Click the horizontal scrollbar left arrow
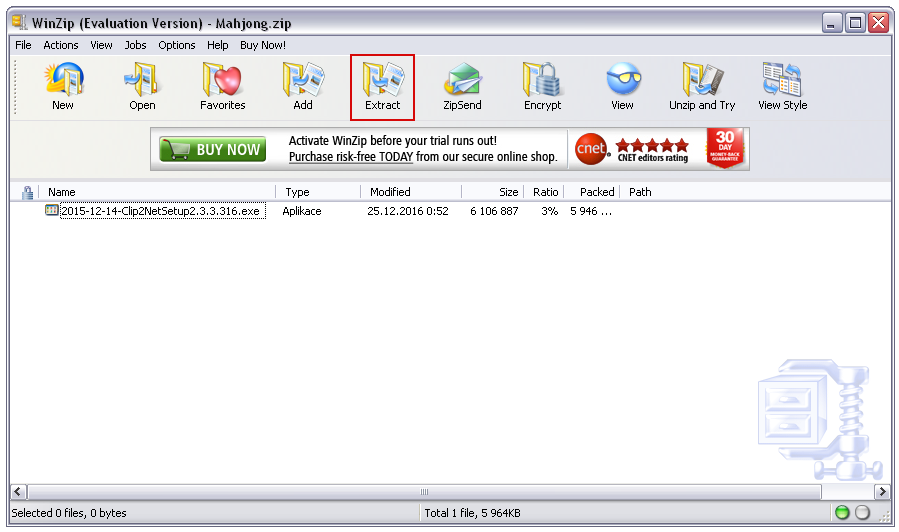This screenshot has width=899, height=532. click(18, 491)
